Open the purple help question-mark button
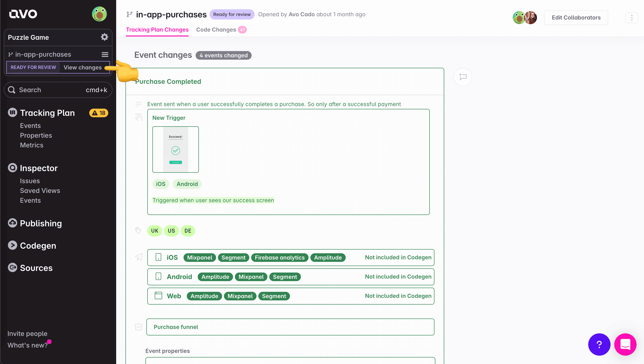Image resolution: width=644 pixels, height=364 pixels. (599, 344)
